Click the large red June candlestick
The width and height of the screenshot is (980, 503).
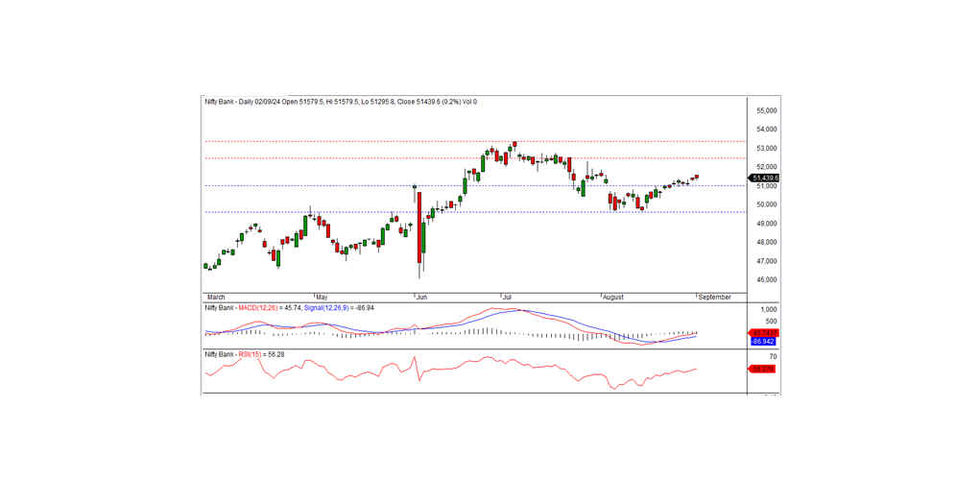pyautogui.click(x=418, y=228)
